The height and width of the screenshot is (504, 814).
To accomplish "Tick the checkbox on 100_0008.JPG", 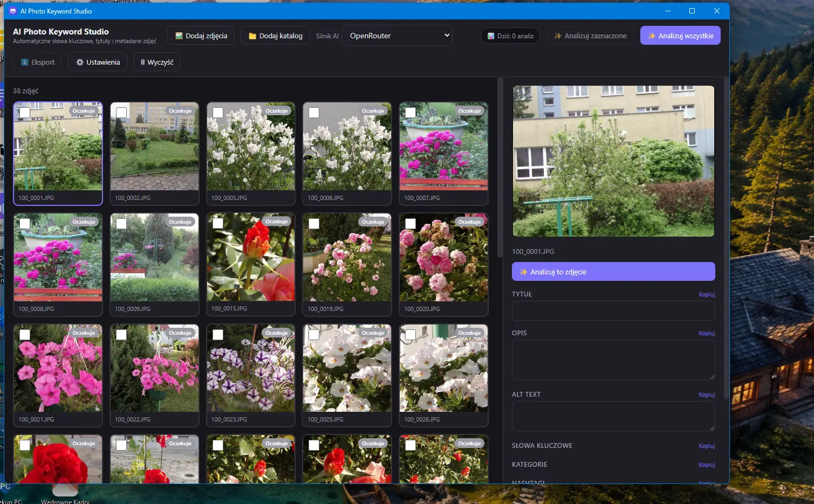I will click(25, 224).
